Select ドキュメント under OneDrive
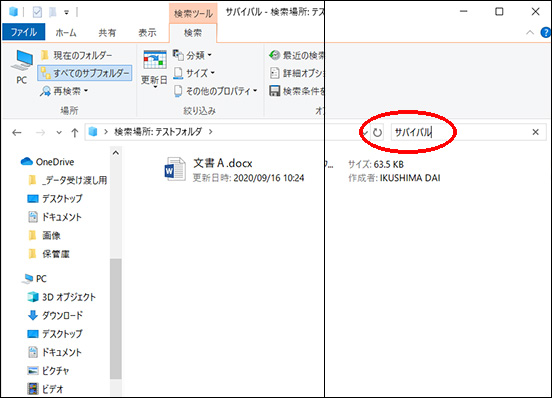Screen dimensions: 552x398 (x=55, y=217)
